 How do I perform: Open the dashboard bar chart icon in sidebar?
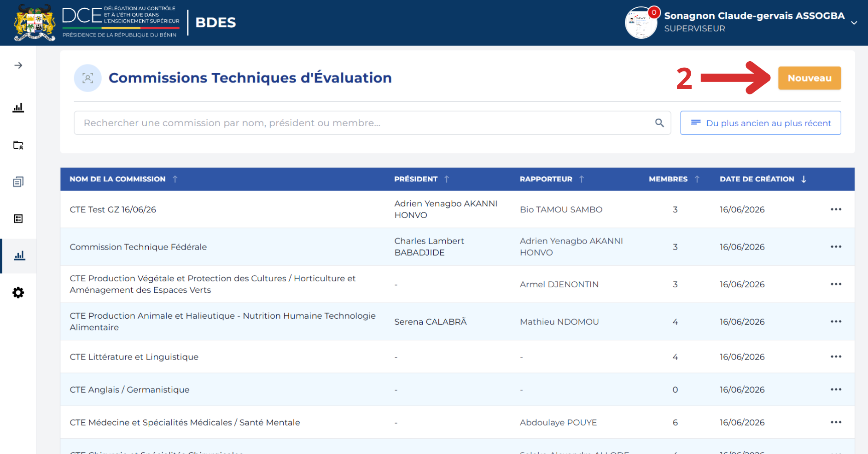click(x=18, y=108)
